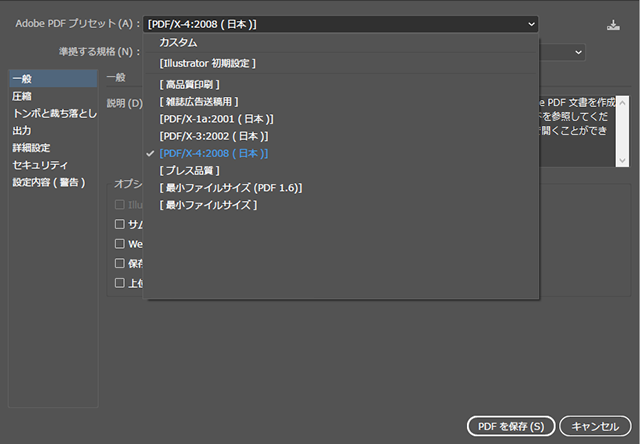The image size is (640, 444).
Task: Open 詳細設定 category
Action: (53, 148)
